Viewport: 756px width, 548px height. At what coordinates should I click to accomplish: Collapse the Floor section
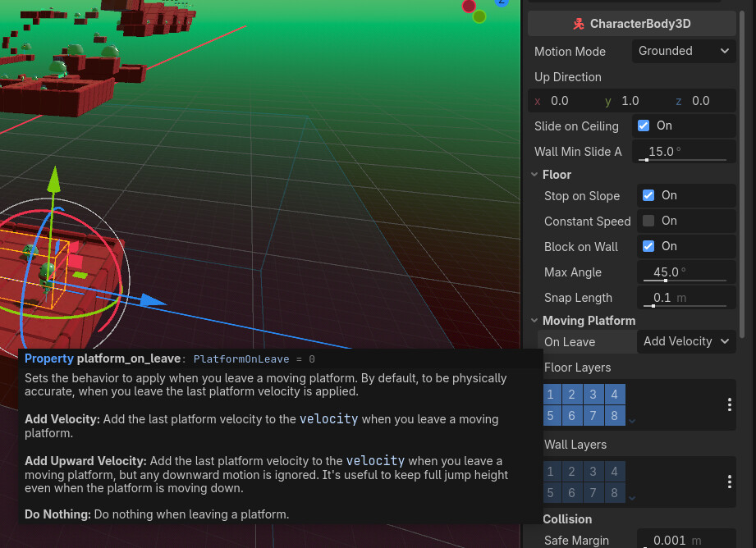534,175
